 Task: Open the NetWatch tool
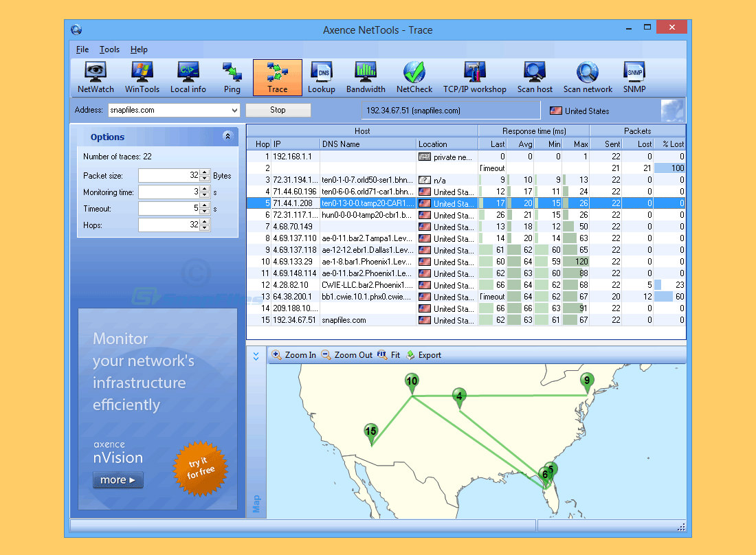(95, 76)
